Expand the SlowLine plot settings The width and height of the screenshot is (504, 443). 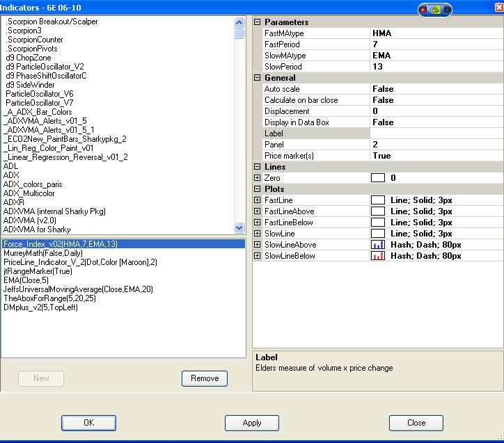coord(257,234)
